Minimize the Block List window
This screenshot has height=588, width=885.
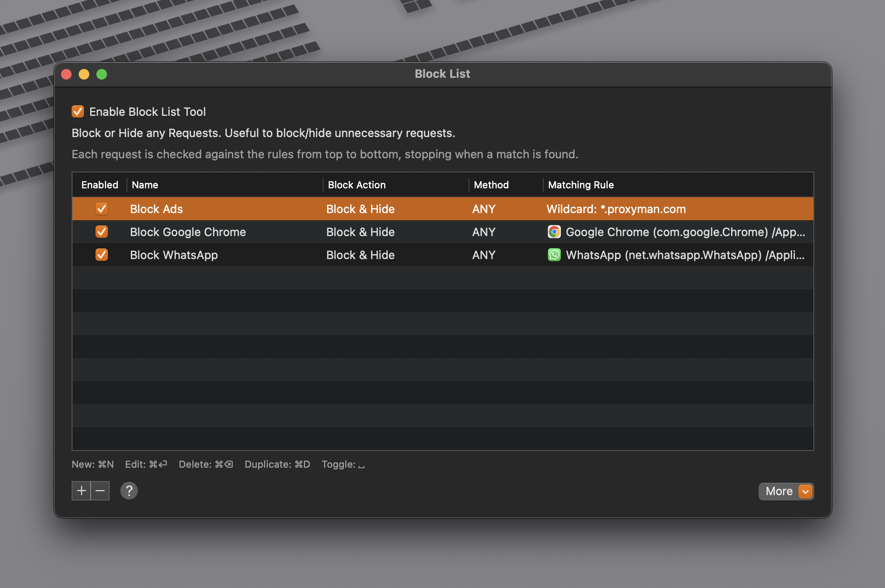(84, 74)
